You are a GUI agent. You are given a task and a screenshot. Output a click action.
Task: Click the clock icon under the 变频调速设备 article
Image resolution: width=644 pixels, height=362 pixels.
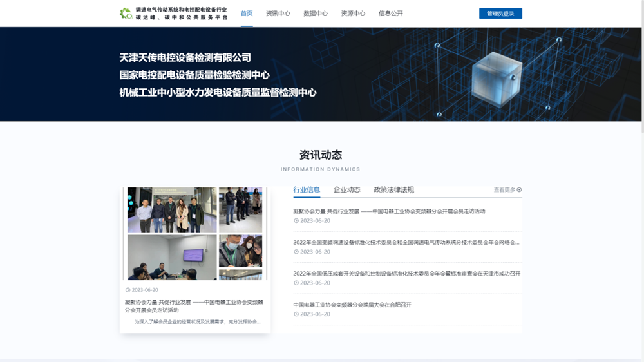(296, 252)
